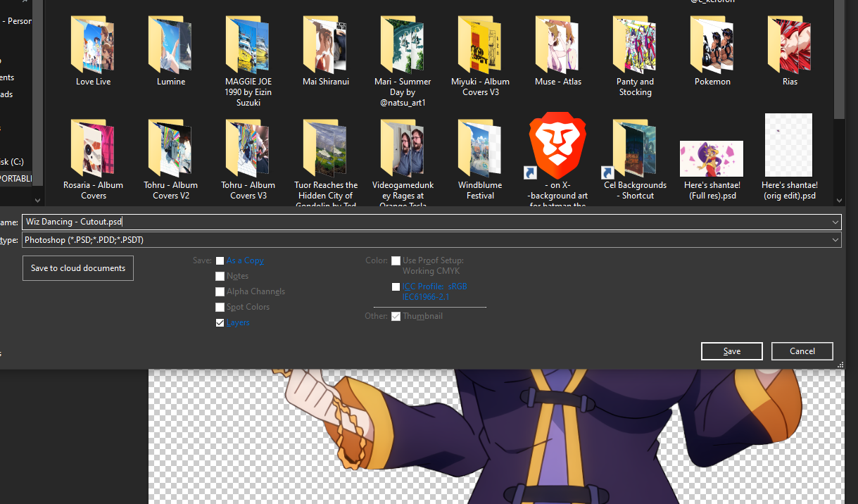858x504 pixels.
Task: Open the Tuor Reaches the Hidden City folder
Action: pos(325,149)
